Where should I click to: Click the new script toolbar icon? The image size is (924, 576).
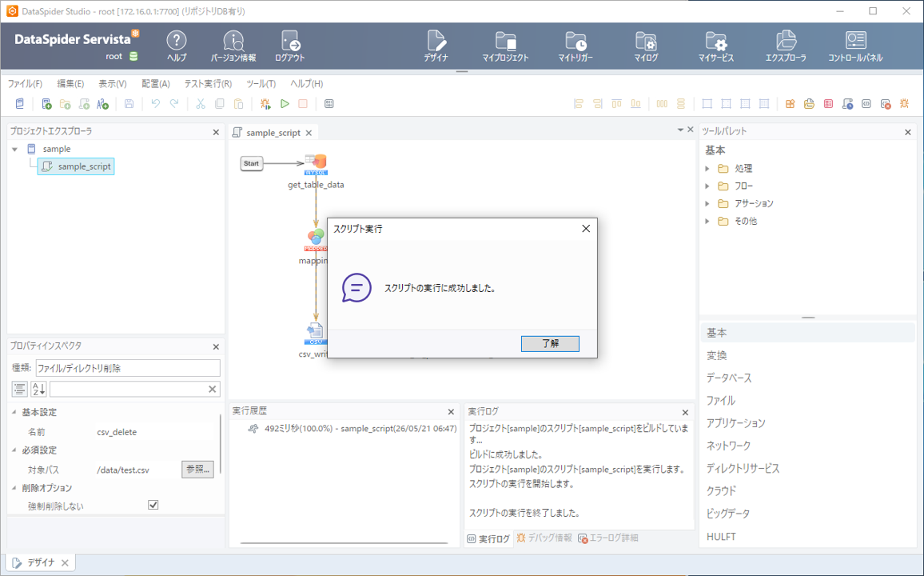coord(84,104)
